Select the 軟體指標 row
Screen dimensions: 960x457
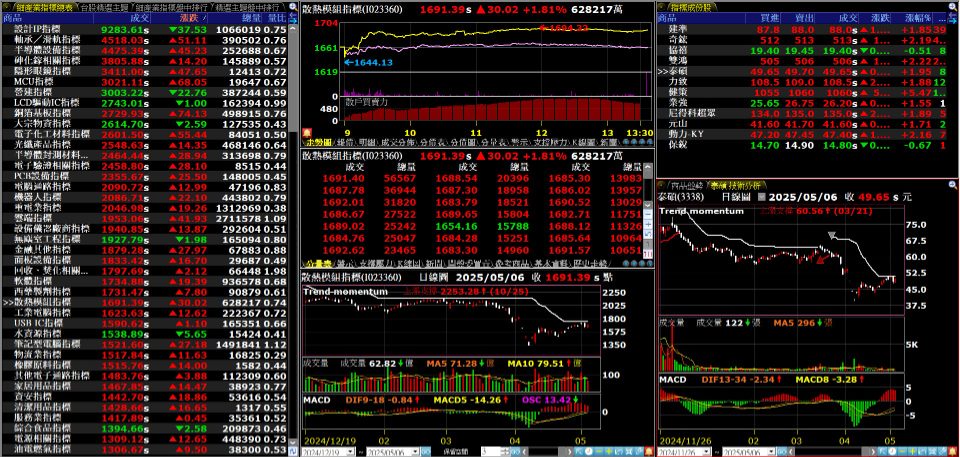(x=144, y=281)
